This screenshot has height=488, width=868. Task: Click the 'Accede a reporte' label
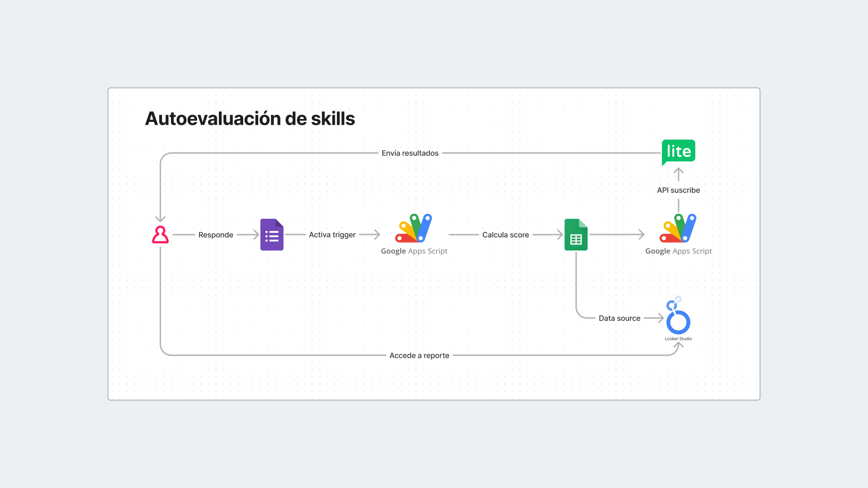pyautogui.click(x=420, y=355)
